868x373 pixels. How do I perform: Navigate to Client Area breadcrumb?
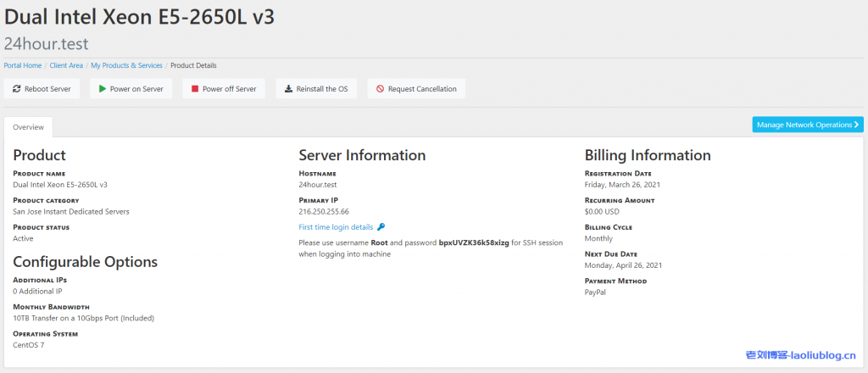[x=66, y=65]
